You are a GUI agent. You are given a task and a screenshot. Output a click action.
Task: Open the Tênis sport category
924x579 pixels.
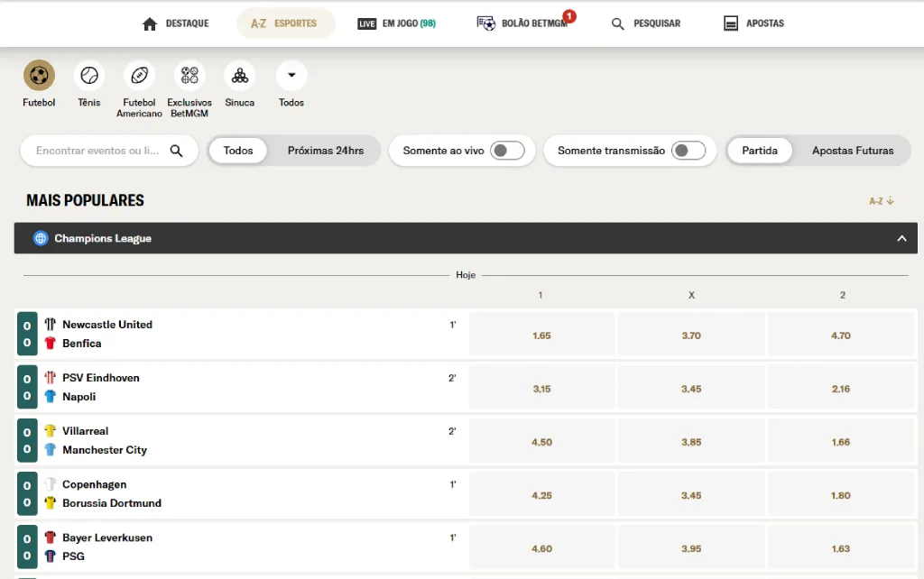pos(88,76)
